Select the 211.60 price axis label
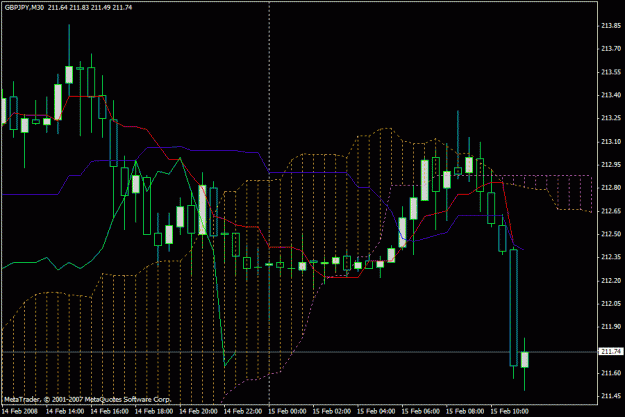This screenshot has width=625, height=417. pyautogui.click(x=611, y=373)
